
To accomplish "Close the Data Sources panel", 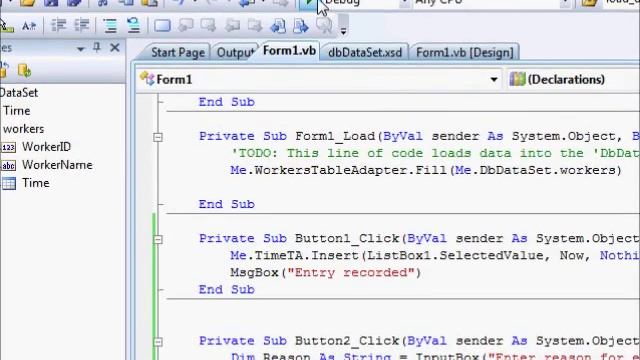I will tap(115, 48).
